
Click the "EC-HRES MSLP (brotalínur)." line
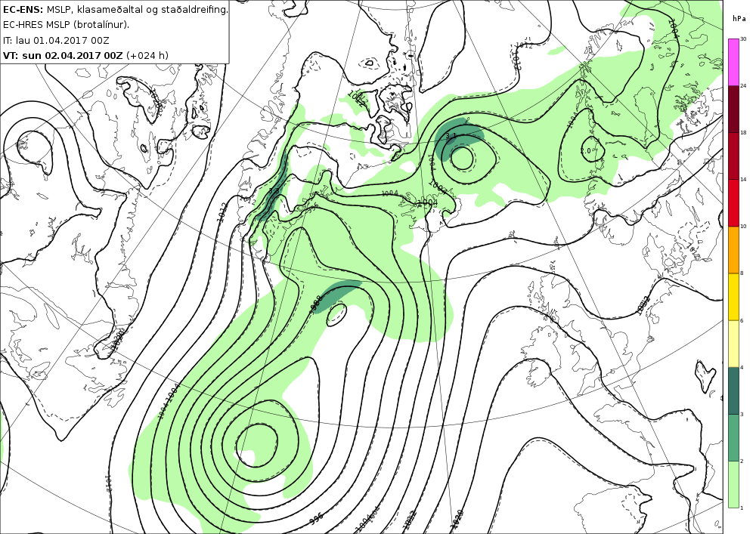(66, 25)
